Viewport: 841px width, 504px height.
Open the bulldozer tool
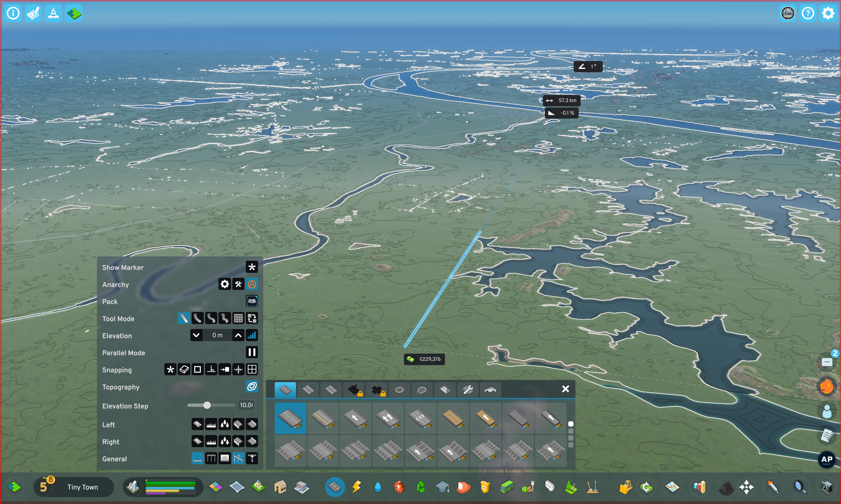pyautogui.click(x=625, y=487)
